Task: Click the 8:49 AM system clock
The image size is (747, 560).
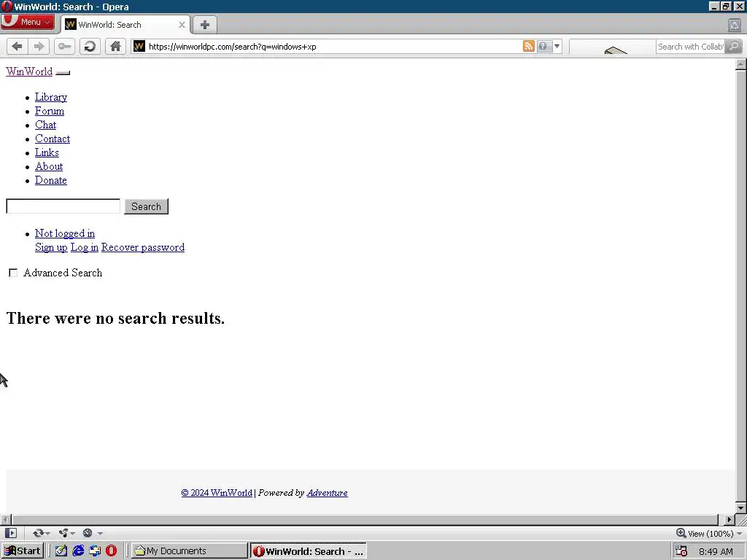Action: click(x=716, y=551)
